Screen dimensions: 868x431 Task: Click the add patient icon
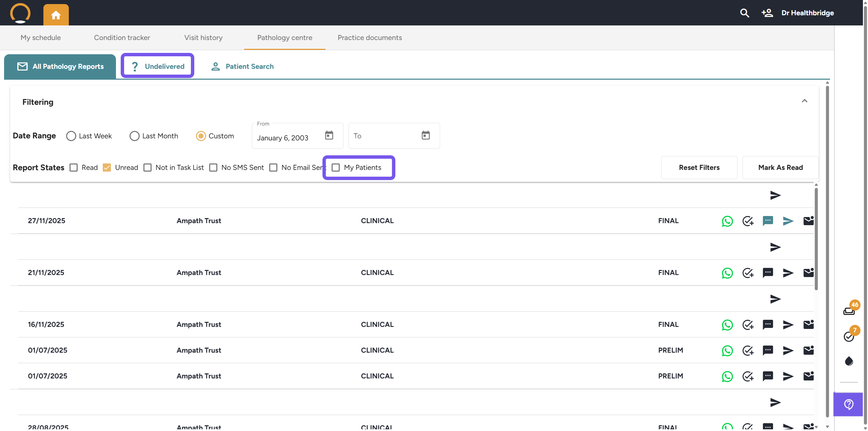pos(767,13)
